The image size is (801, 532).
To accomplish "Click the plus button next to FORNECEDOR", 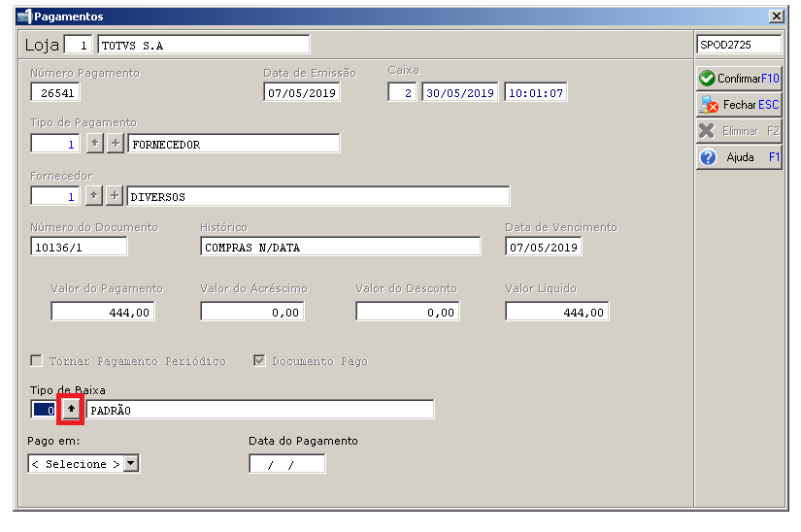I will [116, 144].
